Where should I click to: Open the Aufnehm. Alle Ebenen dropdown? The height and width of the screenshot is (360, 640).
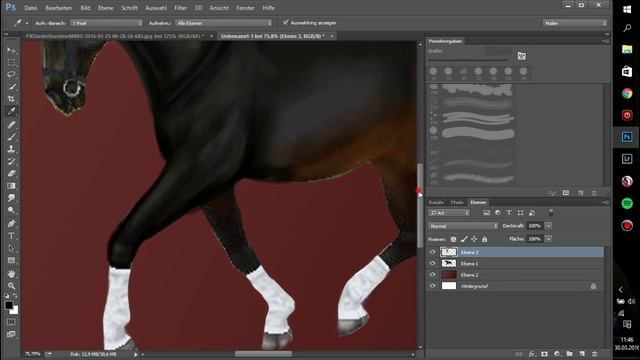coord(224,23)
